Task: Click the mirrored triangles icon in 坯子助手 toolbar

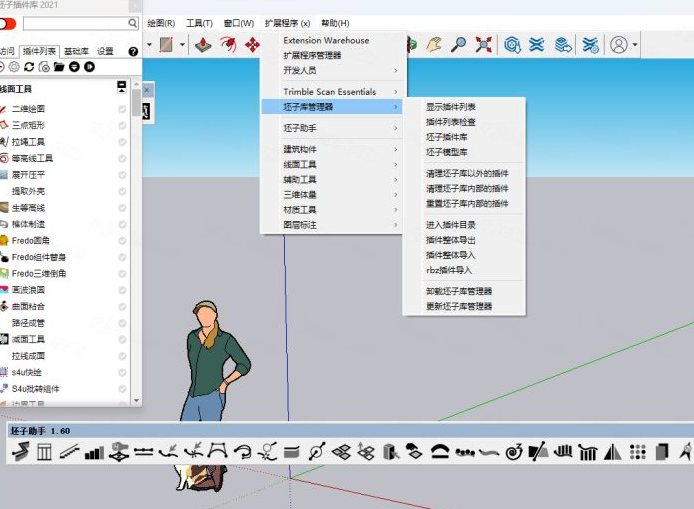Action: 613,452
